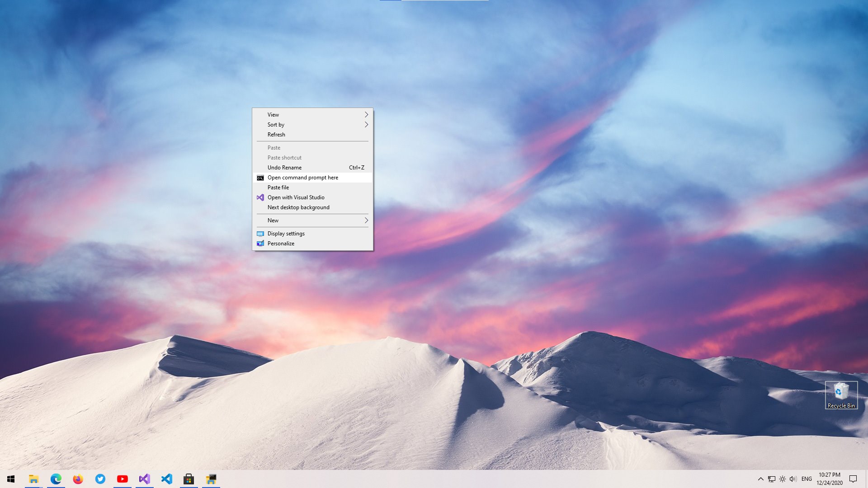Open Firefox browser taskbar icon

click(x=78, y=479)
